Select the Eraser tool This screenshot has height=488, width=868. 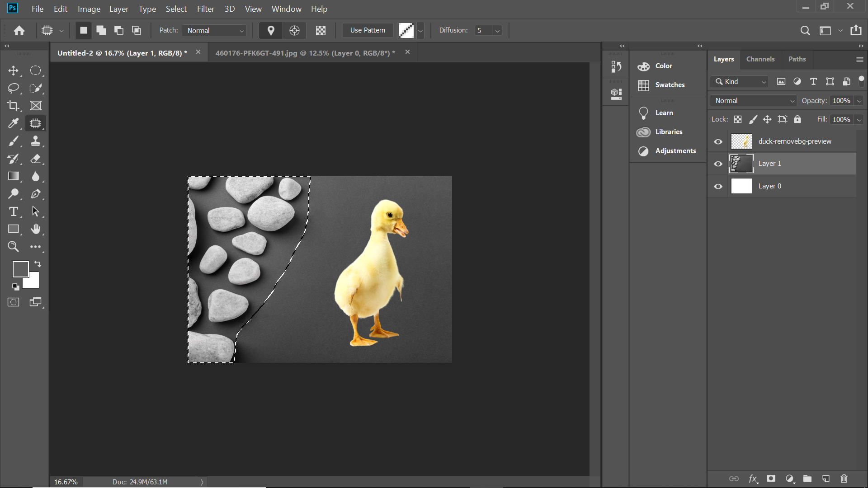click(x=36, y=159)
